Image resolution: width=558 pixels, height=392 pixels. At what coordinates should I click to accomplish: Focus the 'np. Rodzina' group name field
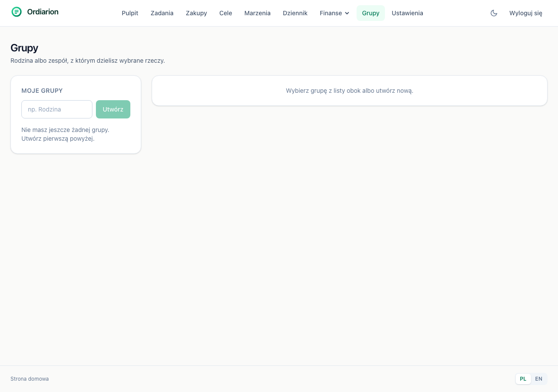coord(57,109)
